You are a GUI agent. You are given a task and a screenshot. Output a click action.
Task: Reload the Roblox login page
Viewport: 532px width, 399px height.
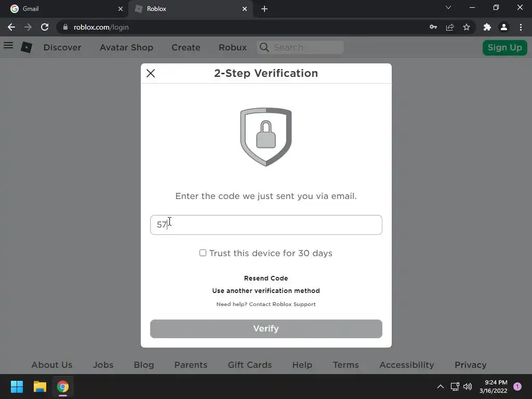[x=45, y=27]
